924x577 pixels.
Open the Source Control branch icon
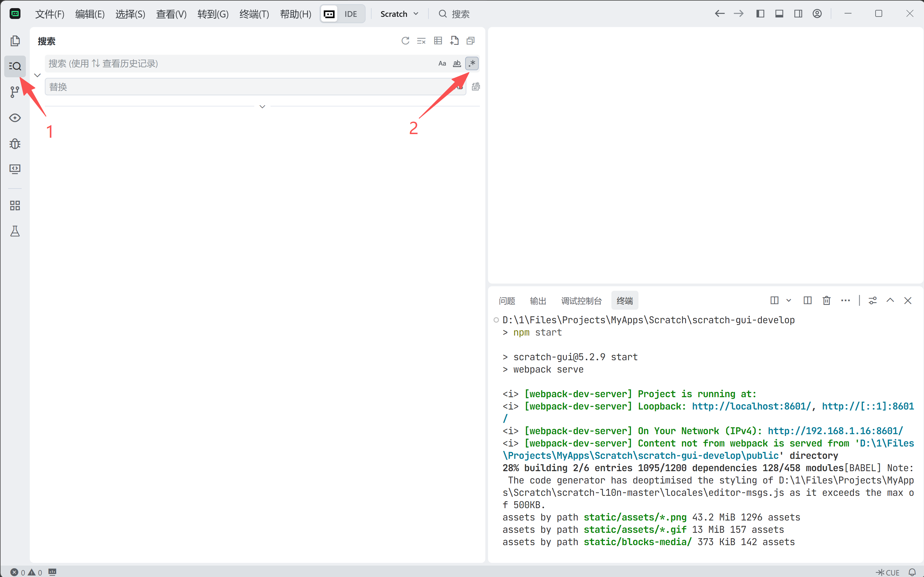(x=15, y=92)
